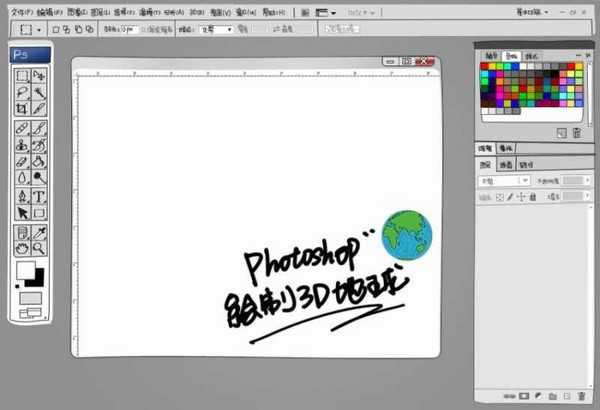
Task: Open the style dropdown in options bar
Action: (x=215, y=30)
